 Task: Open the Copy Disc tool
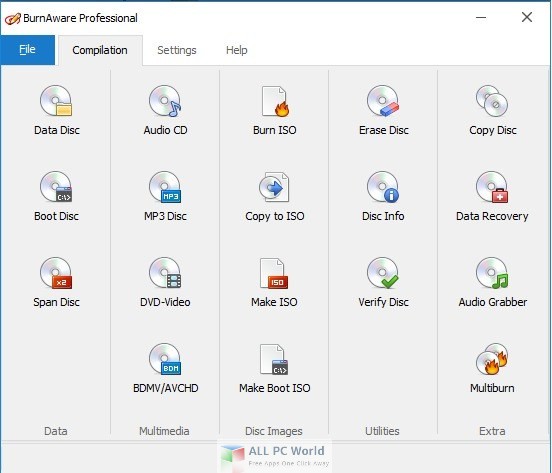tap(493, 110)
